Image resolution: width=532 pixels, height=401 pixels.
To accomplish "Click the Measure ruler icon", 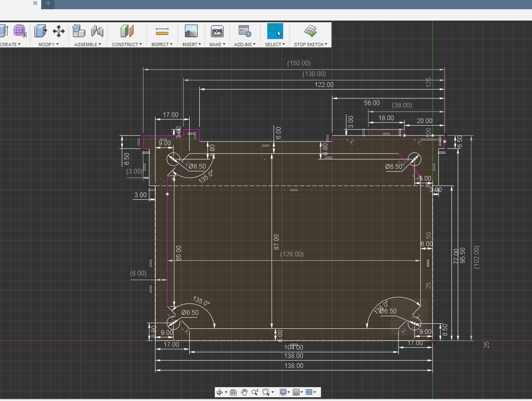I will point(162,31).
